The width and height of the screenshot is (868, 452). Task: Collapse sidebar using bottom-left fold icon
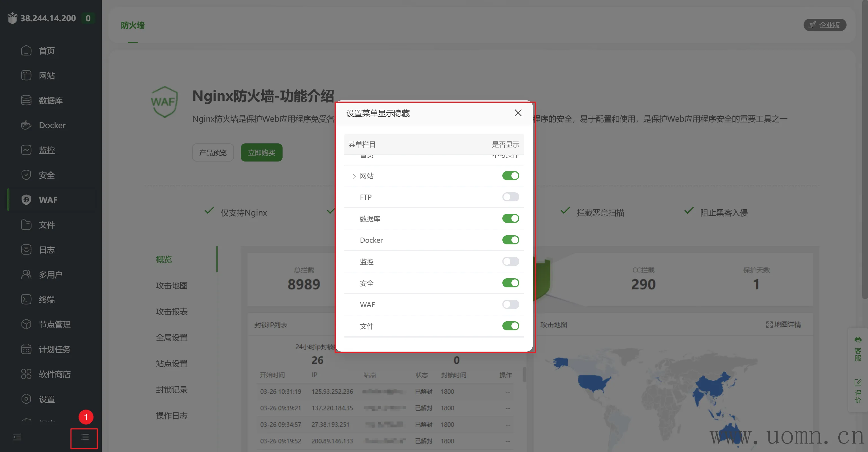click(x=17, y=438)
